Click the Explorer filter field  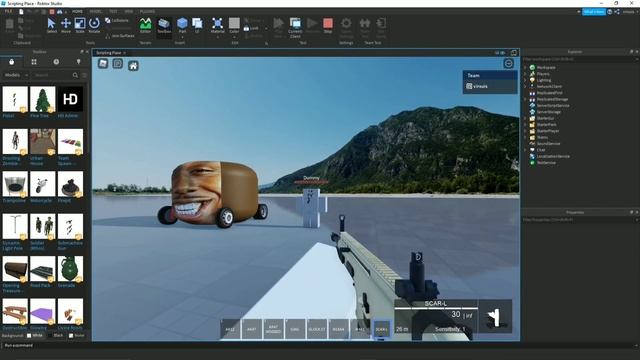coord(580,59)
